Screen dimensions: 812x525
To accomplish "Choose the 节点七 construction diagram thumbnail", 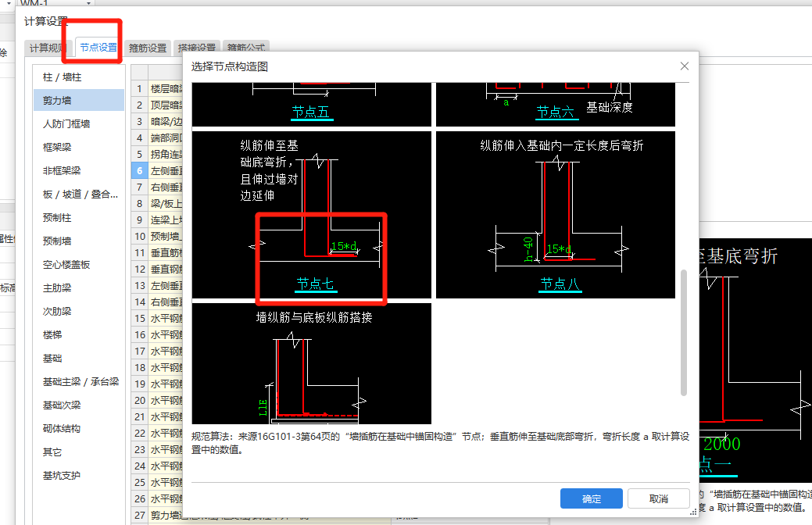I will click(x=311, y=215).
